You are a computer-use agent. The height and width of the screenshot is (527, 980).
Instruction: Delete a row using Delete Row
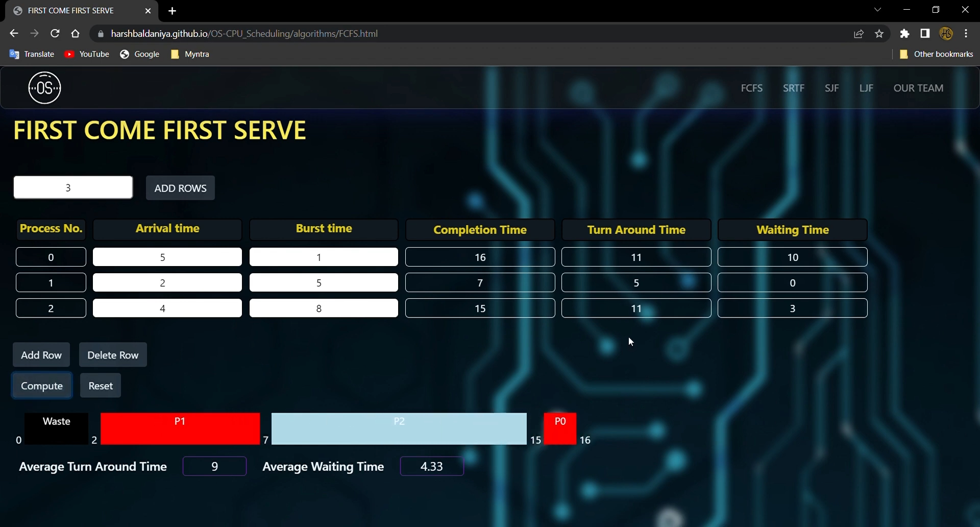(x=113, y=354)
